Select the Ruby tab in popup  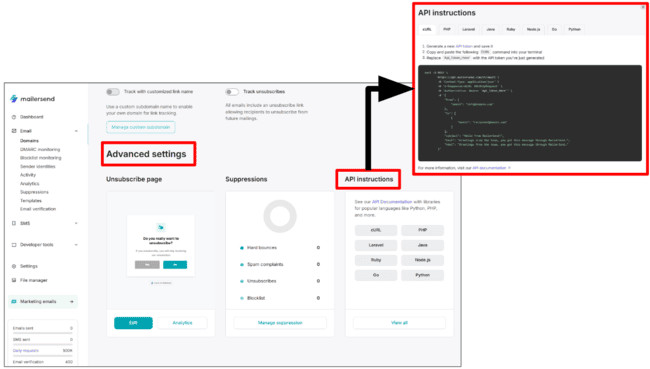point(511,29)
